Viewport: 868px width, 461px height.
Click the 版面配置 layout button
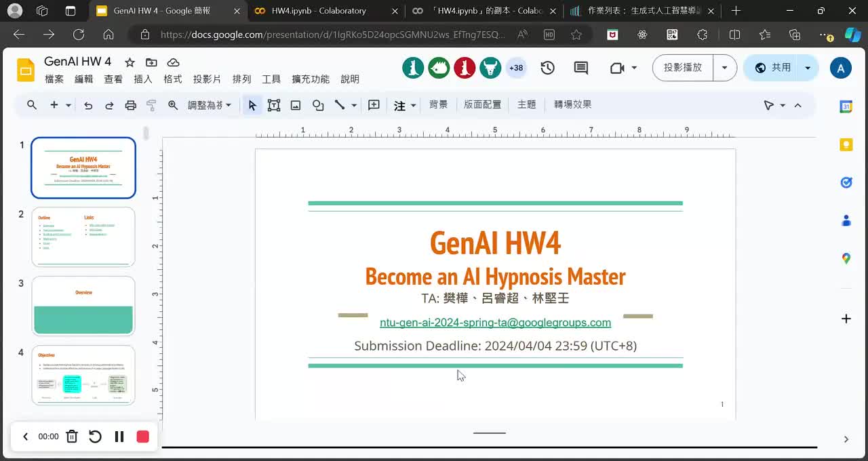[x=483, y=104]
